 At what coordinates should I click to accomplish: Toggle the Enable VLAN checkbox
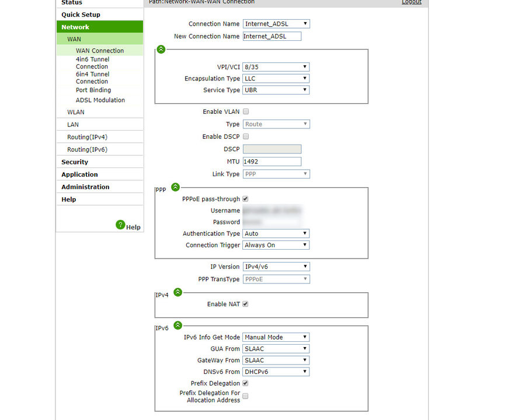pyautogui.click(x=246, y=111)
